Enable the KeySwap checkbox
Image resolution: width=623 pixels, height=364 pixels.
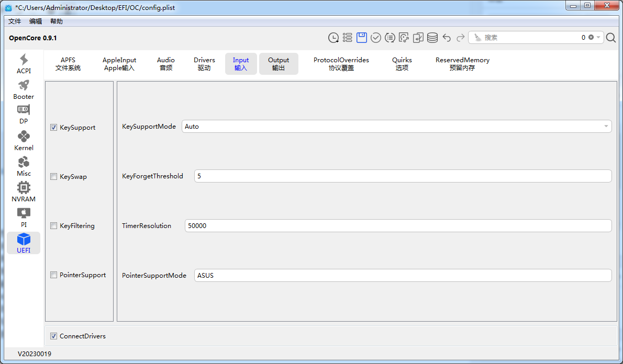(x=54, y=177)
